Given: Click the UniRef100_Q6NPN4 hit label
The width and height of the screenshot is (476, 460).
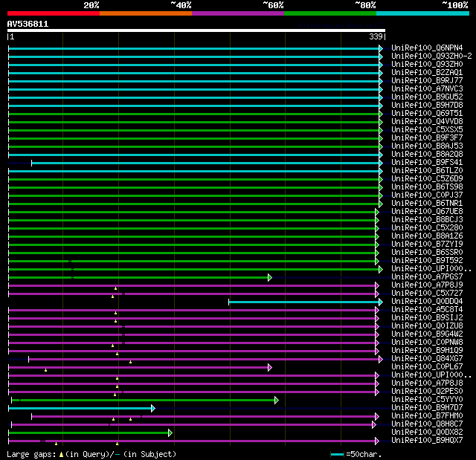Looking at the screenshot, I should pos(427,48).
